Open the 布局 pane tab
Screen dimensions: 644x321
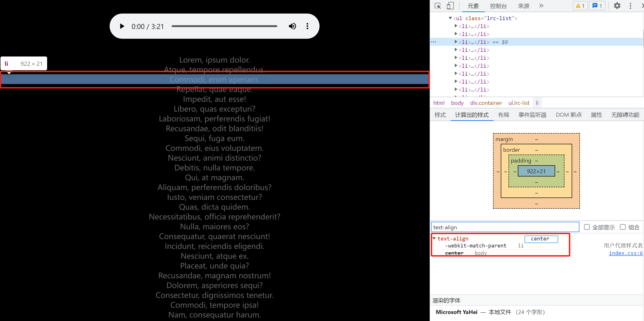coord(503,115)
